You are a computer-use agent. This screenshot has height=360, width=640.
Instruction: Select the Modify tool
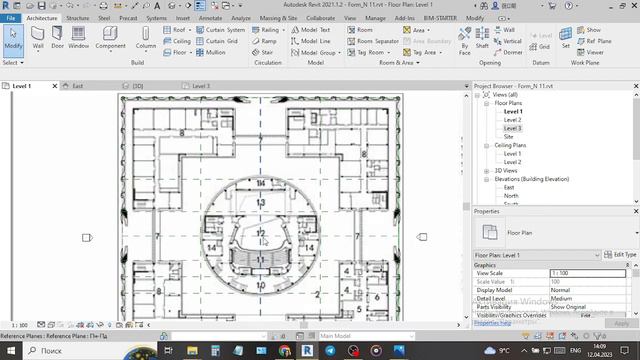tap(13, 40)
